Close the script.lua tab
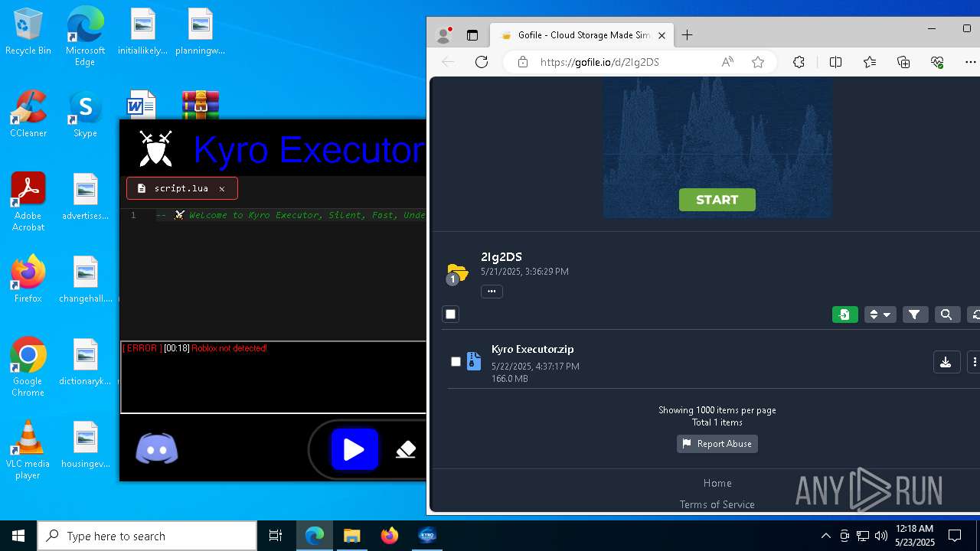 [x=222, y=188]
